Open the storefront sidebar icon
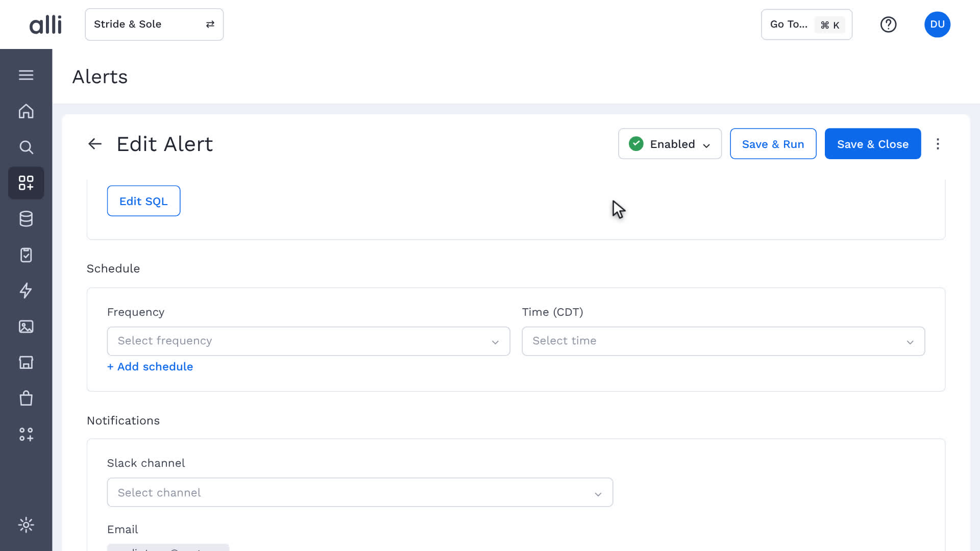Viewport: 980px width, 551px height. click(26, 362)
